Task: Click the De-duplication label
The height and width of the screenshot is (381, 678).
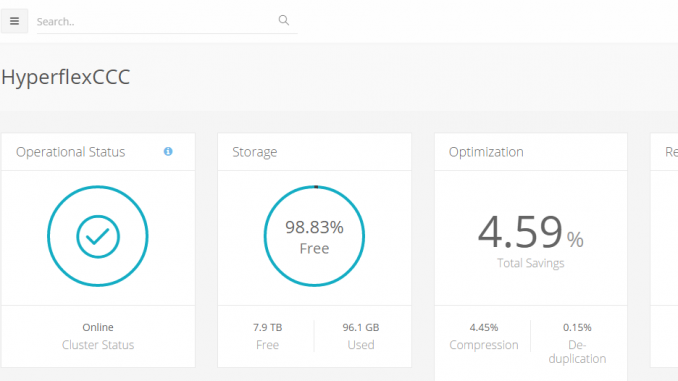Action: [577, 352]
